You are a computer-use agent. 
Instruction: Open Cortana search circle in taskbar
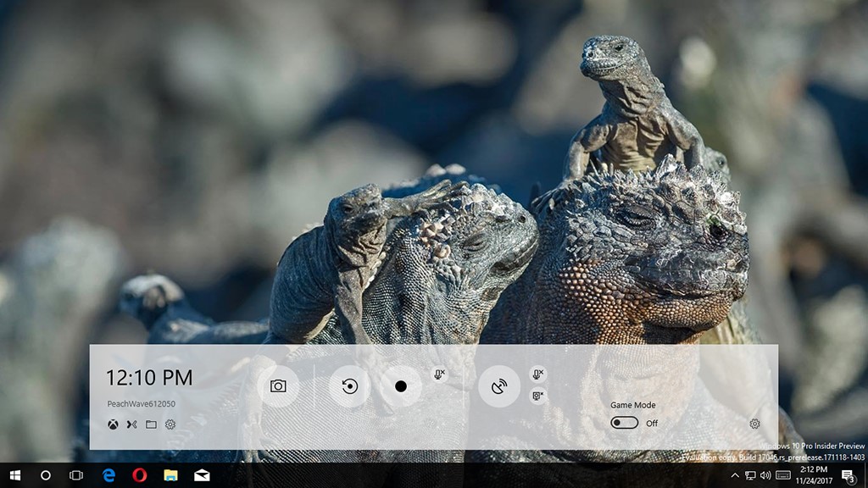(46, 475)
